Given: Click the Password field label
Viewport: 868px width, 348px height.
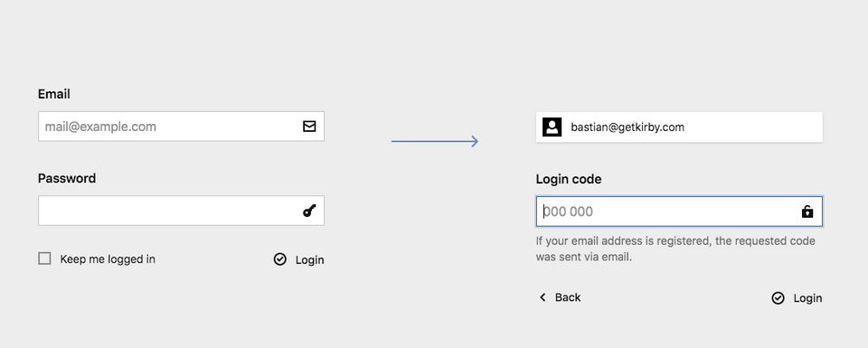Looking at the screenshot, I should [x=66, y=178].
